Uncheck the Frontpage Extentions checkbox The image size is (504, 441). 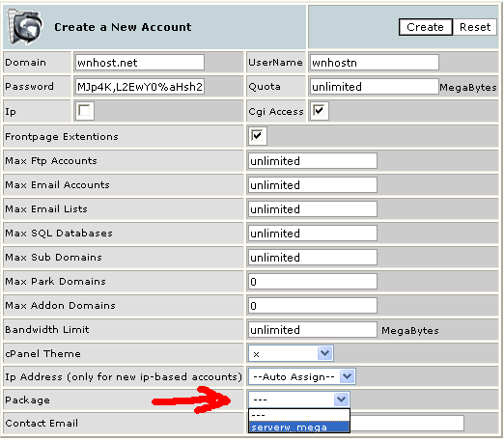[x=257, y=136]
